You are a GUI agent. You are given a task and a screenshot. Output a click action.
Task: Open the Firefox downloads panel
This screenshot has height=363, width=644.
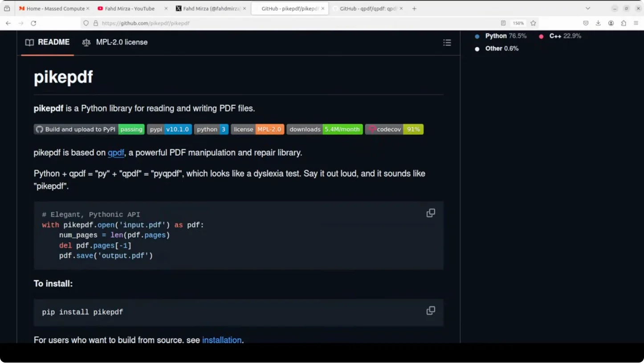[x=598, y=23]
